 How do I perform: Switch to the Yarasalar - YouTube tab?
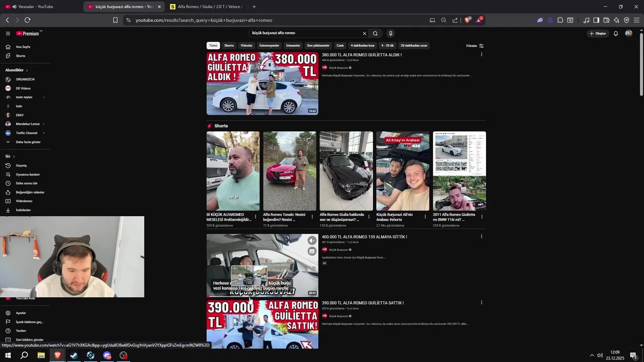(x=40, y=7)
